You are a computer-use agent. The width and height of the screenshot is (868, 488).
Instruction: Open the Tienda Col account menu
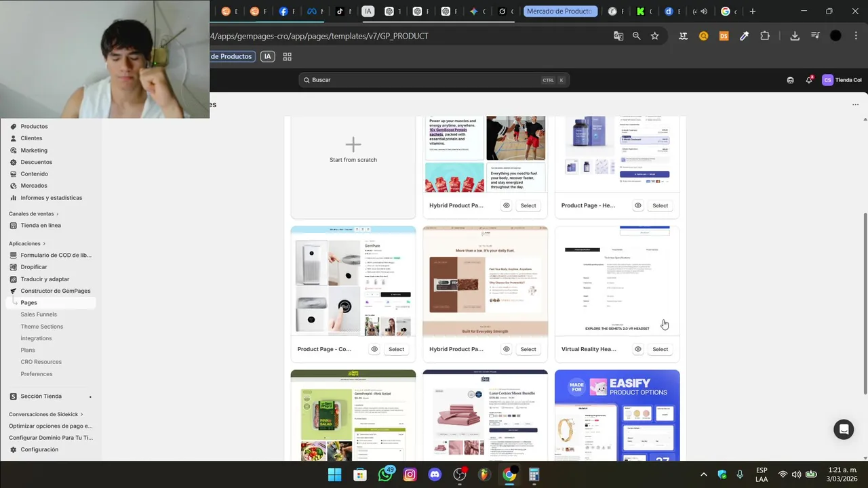(x=842, y=80)
